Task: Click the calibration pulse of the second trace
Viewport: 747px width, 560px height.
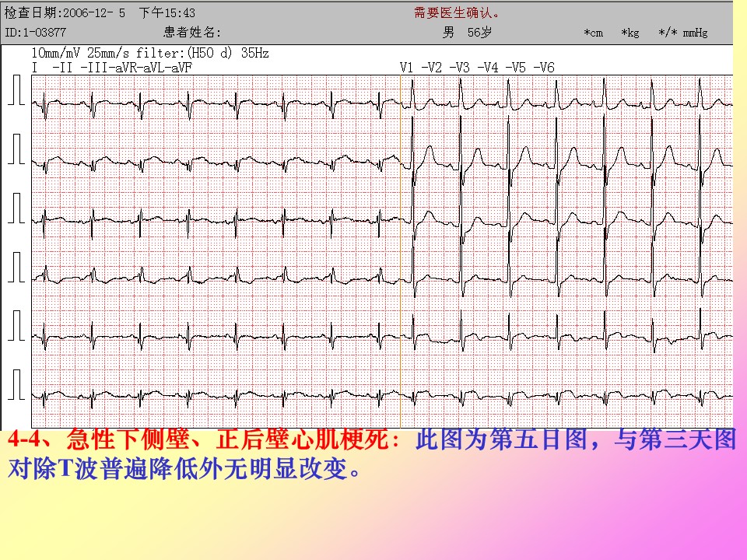Action: tap(16, 149)
